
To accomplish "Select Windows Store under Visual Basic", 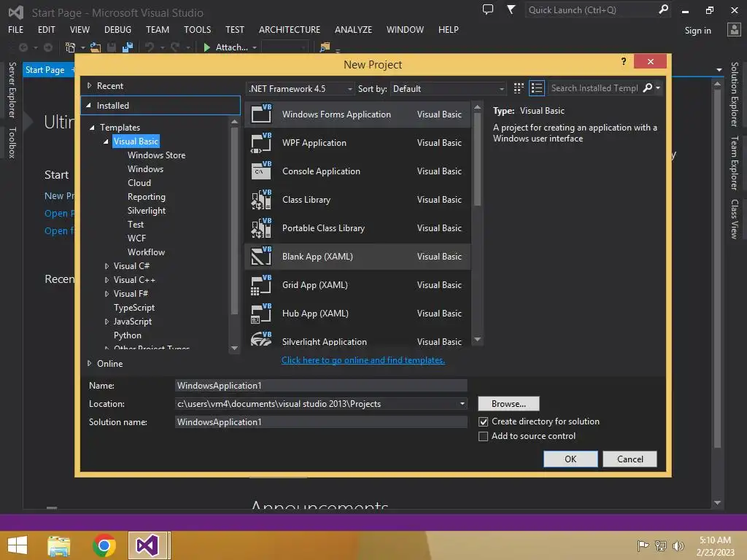I will 156,155.
